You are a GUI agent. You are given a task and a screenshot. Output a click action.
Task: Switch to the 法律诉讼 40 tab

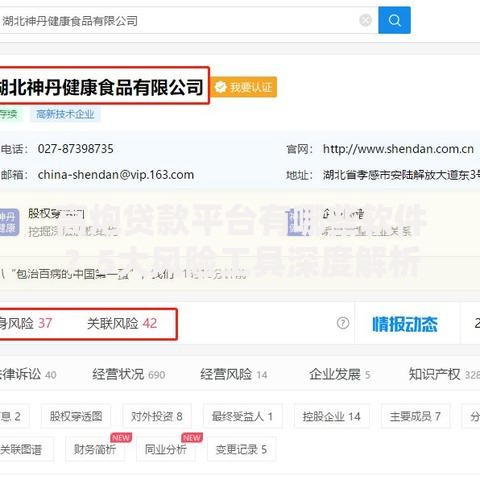click(28, 374)
